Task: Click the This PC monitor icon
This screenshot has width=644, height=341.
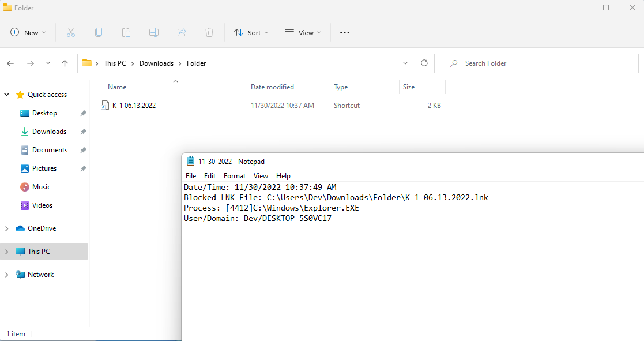Action: [20, 252]
